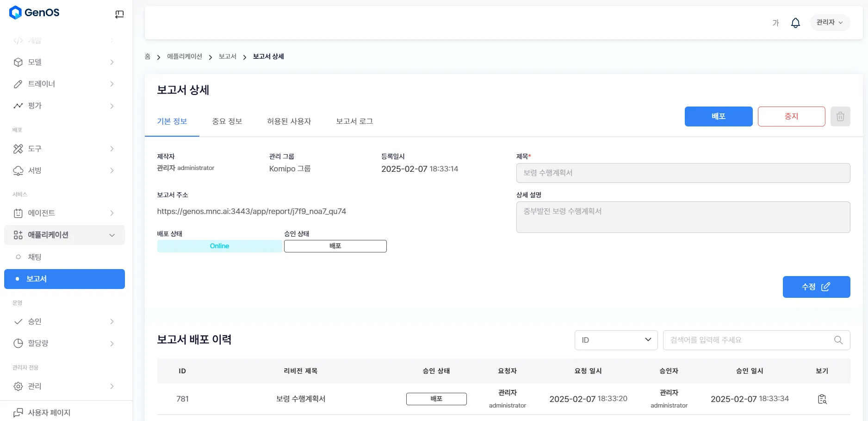This screenshot has height=421, width=868.
Task: Click the trash delete icon button
Action: [x=840, y=117]
